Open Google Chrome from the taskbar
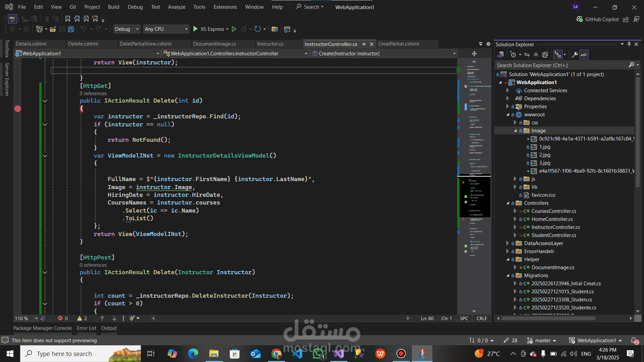This screenshot has height=362, width=644. [x=276, y=354]
